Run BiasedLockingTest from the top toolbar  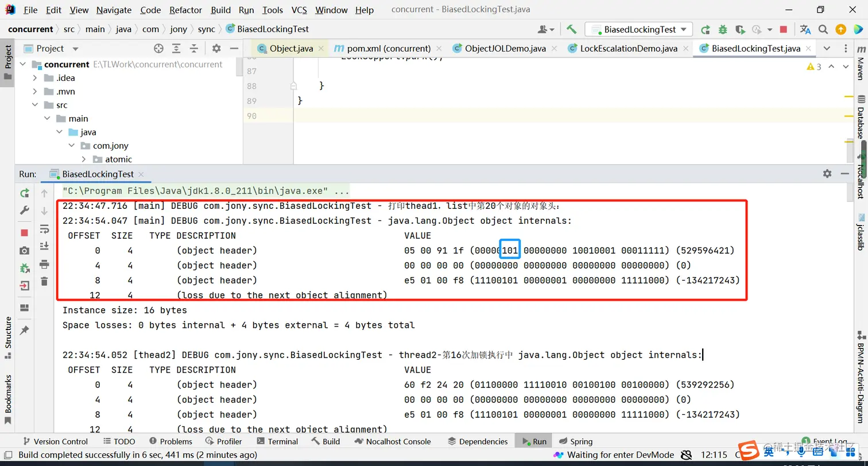point(706,29)
